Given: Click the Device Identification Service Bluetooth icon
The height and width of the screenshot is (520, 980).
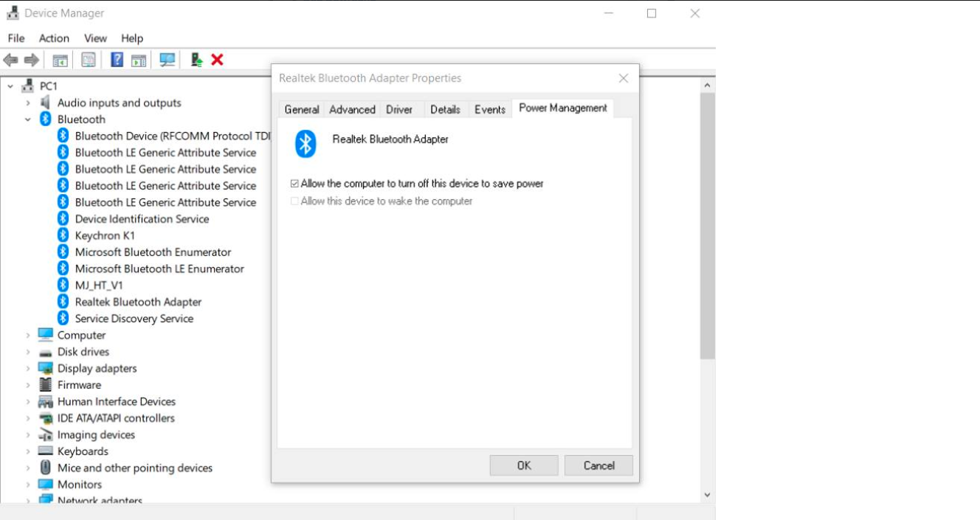Looking at the screenshot, I should pos(63,219).
